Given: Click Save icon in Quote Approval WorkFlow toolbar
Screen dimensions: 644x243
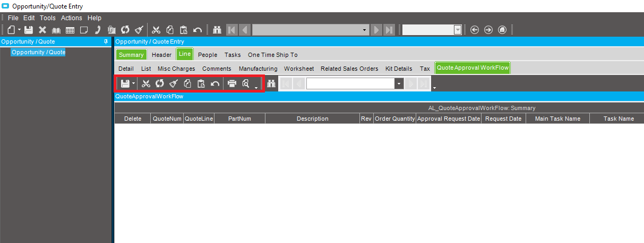Looking at the screenshot, I should click(125, 83).
